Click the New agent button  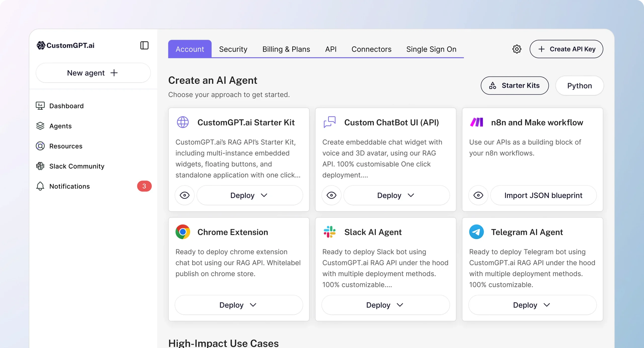pos(93,73)
